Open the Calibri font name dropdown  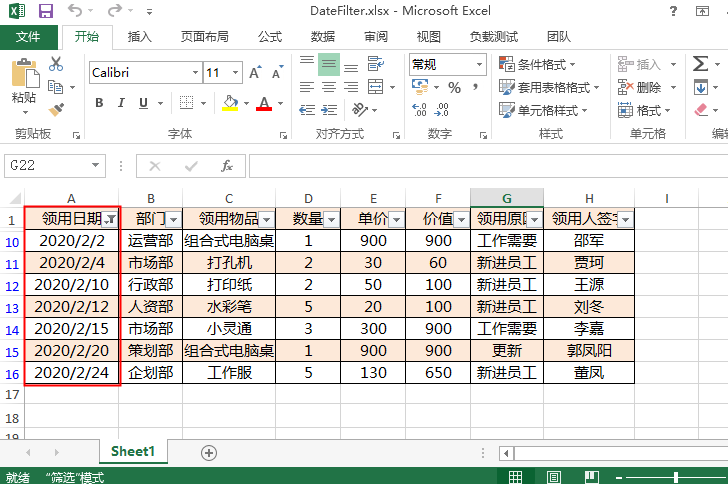pyautogui.click(x=195, y=72)
